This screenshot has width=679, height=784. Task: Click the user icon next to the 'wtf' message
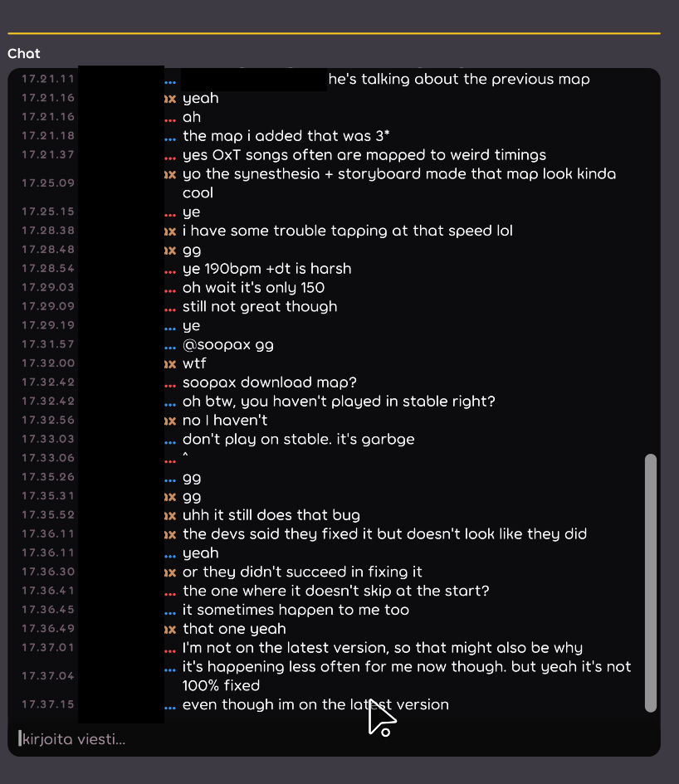170,363
